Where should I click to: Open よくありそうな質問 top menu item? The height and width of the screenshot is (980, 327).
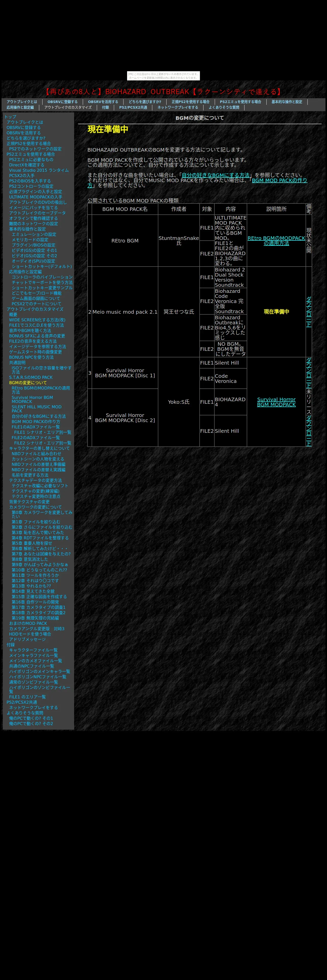[224, 108]
